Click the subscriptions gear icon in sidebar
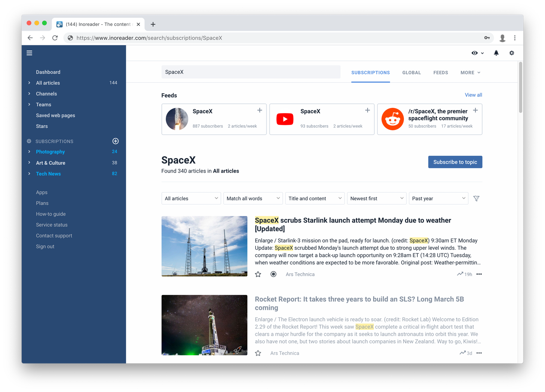The width and height of the screenshot is (545, 392). point(29,141)
